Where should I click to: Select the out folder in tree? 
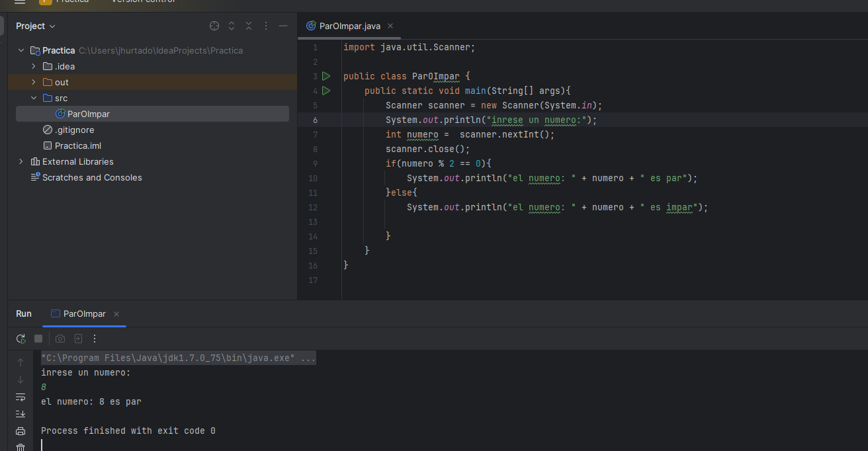coord(152,82)
